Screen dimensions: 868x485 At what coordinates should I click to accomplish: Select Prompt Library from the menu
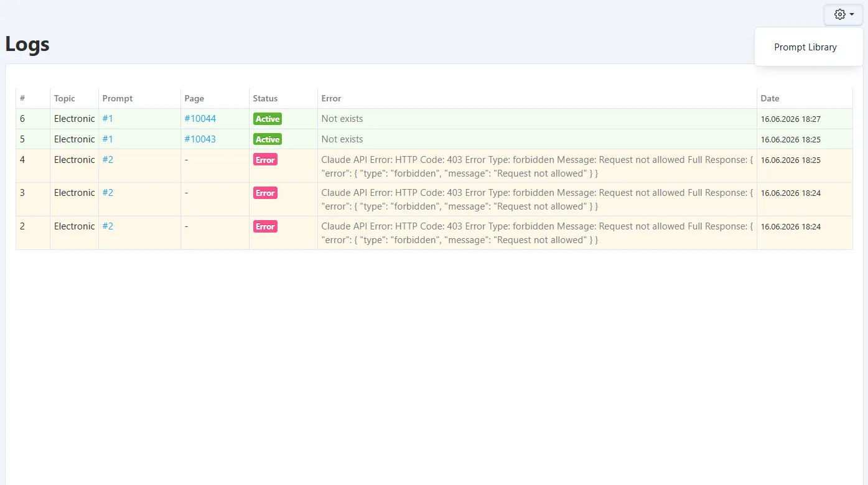click(x=805, y=47)
